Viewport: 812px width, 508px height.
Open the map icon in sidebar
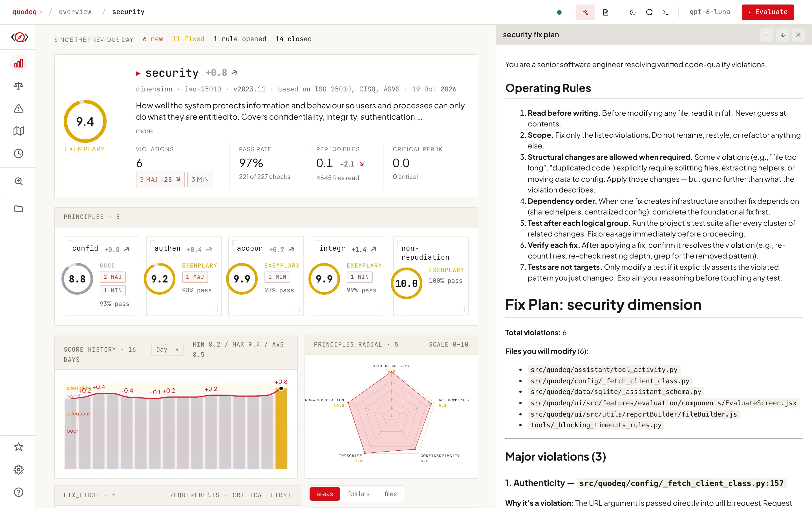pyautogui.click(x=18, y=131)
